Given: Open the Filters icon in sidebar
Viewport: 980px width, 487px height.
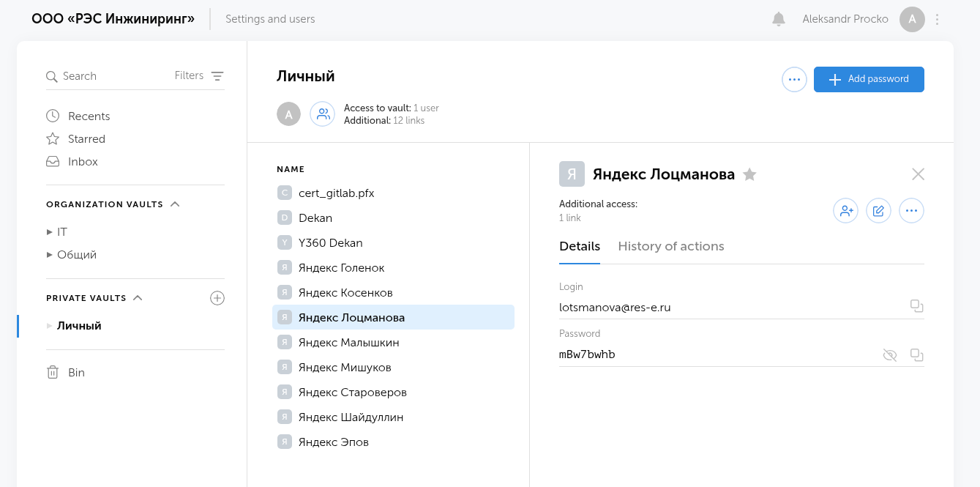Looking at the screenshot, I should [x=217, y=76].
